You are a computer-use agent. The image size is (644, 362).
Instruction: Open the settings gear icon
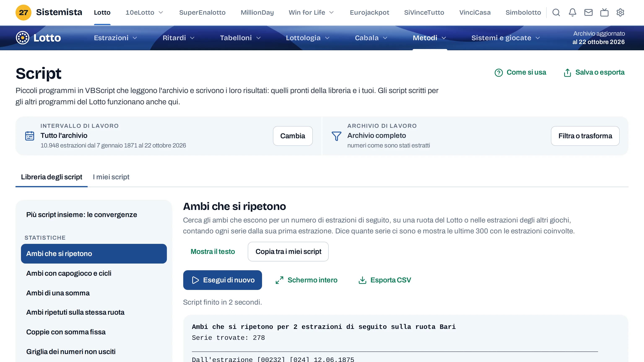pyautogui.click(x=620, y=13)
